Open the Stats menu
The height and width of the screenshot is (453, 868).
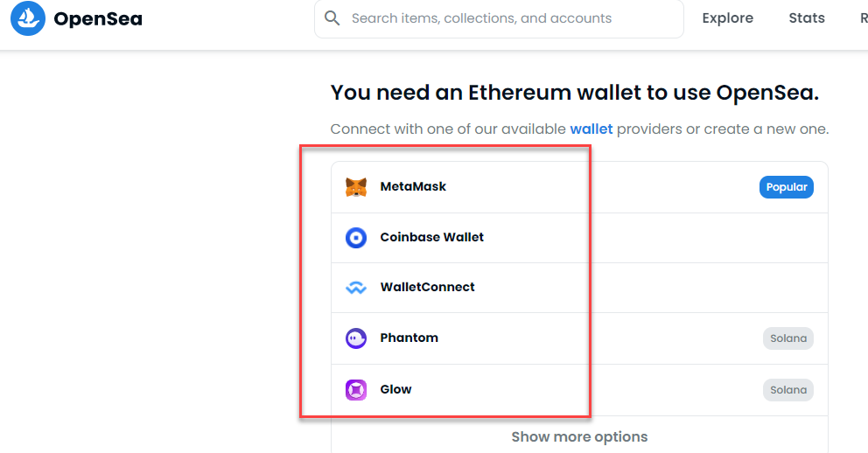pyautogui.click(x=806, y=18)
